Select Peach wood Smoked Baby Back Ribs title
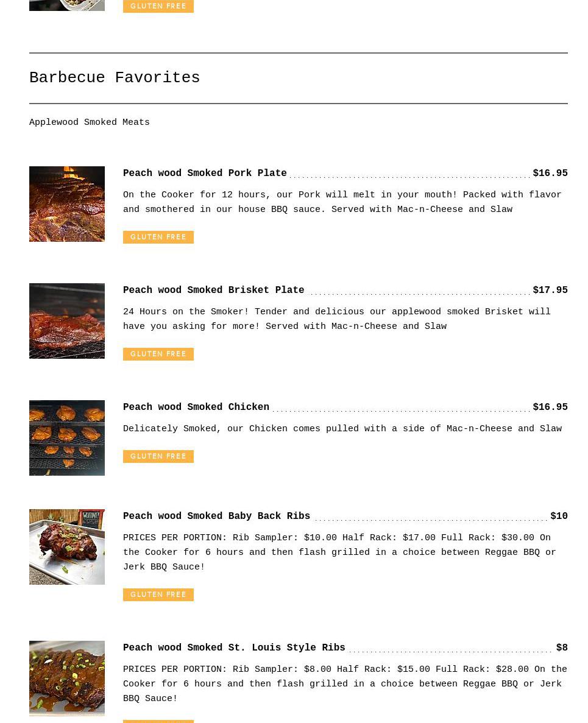 [x=216, y=516]
